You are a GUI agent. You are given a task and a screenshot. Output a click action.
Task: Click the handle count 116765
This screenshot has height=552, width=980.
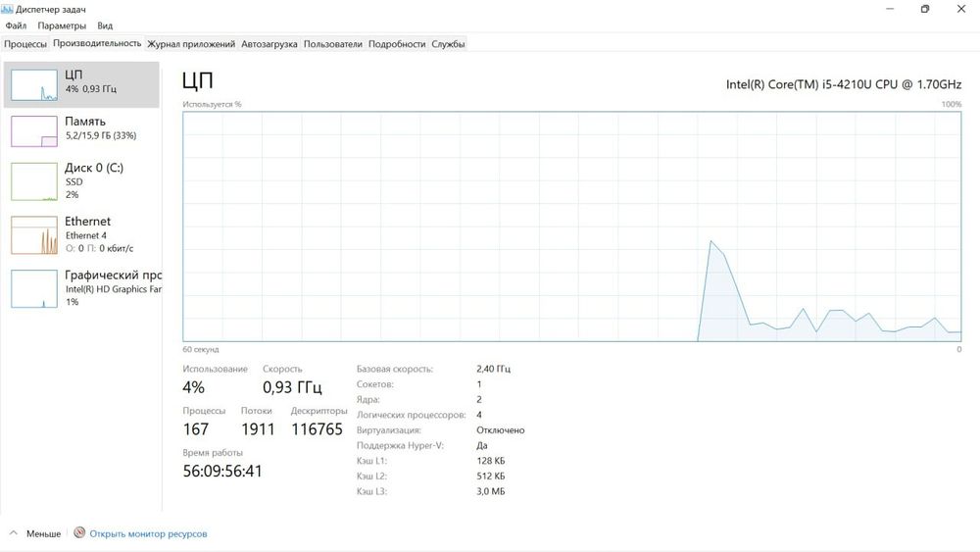click(x=317, y=429)
